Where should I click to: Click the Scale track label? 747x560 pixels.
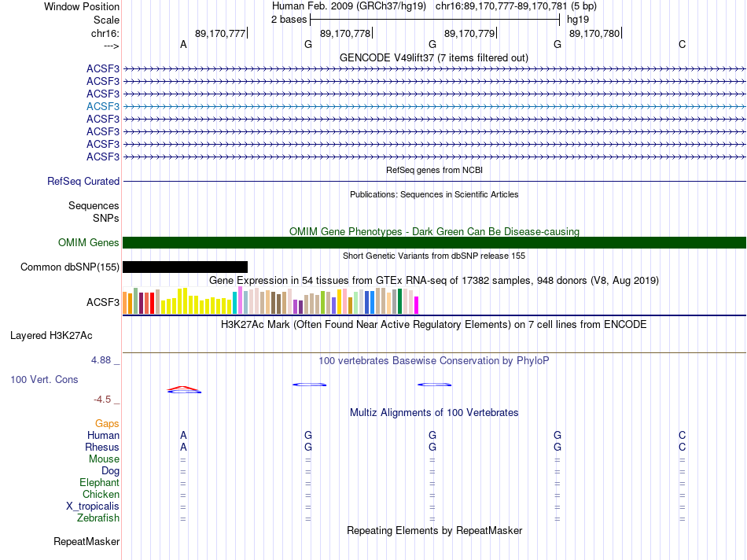coord(106,20)
